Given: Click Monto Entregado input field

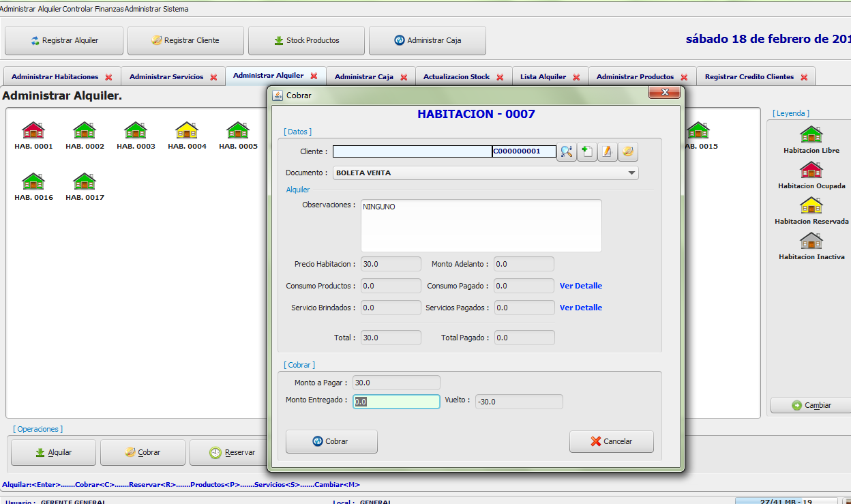Looking at the screenshot, I should click(x=397, y=402).
